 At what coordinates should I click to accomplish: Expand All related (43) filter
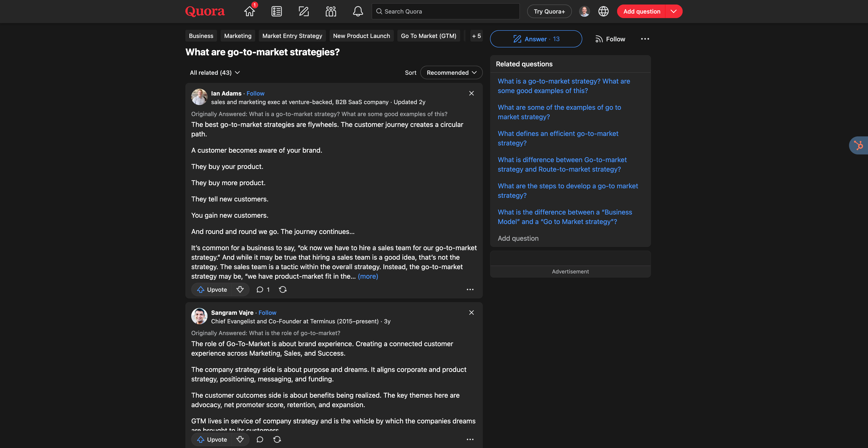[215, 73]
